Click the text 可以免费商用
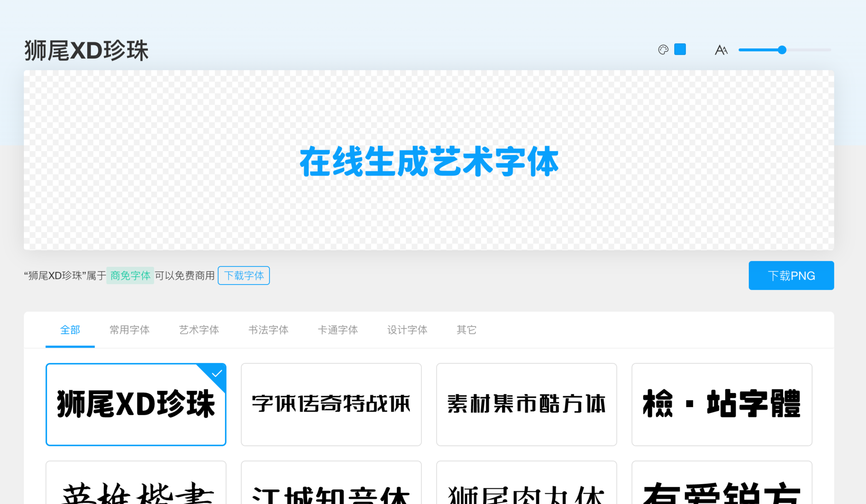Screen dimensions: 866x504 pos(184,275)
